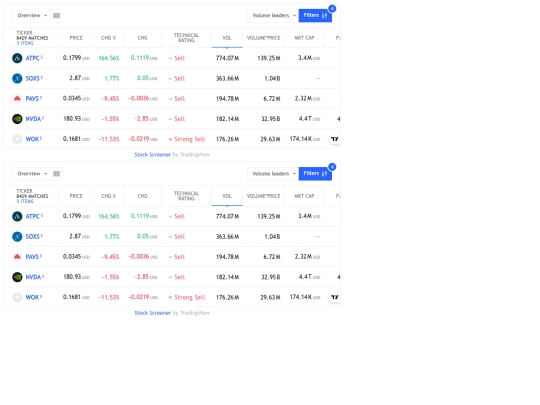Click 174.14K market cap in bottom screener

tap(305, 297)
